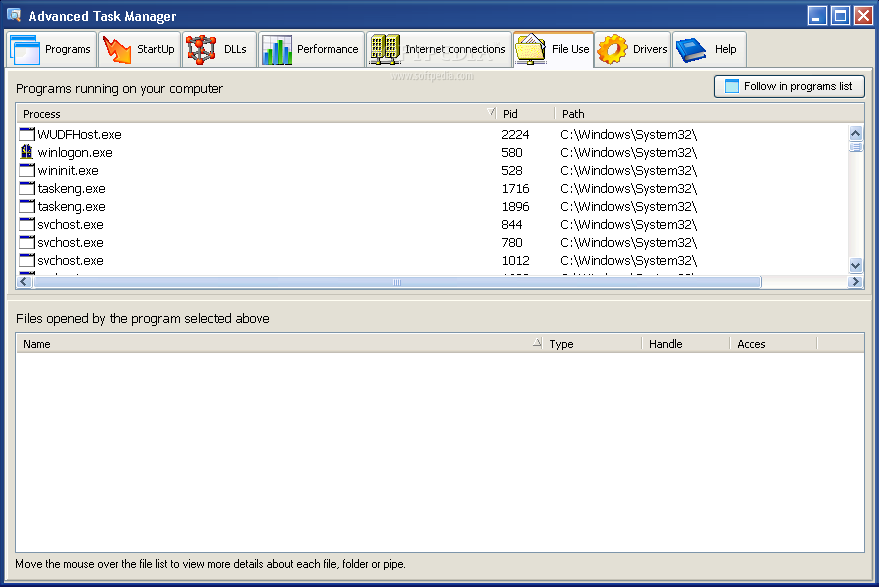Maximize the Advanced Task Manager window
This screenshot has width=879, height=587.
pyautogui.click(x=840, y=15)
